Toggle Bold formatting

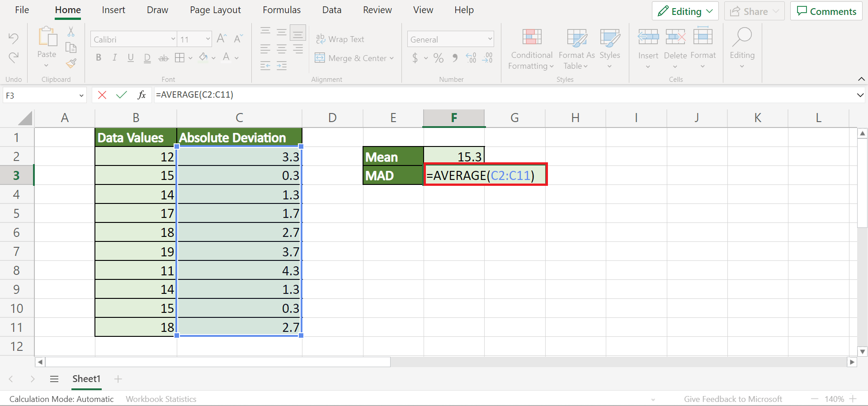(x=99, y=57)
